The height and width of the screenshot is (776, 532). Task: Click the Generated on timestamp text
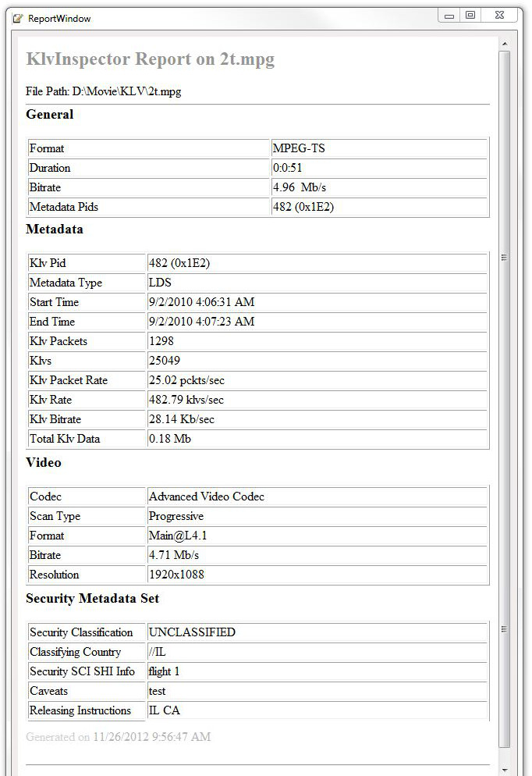[118, 737]
